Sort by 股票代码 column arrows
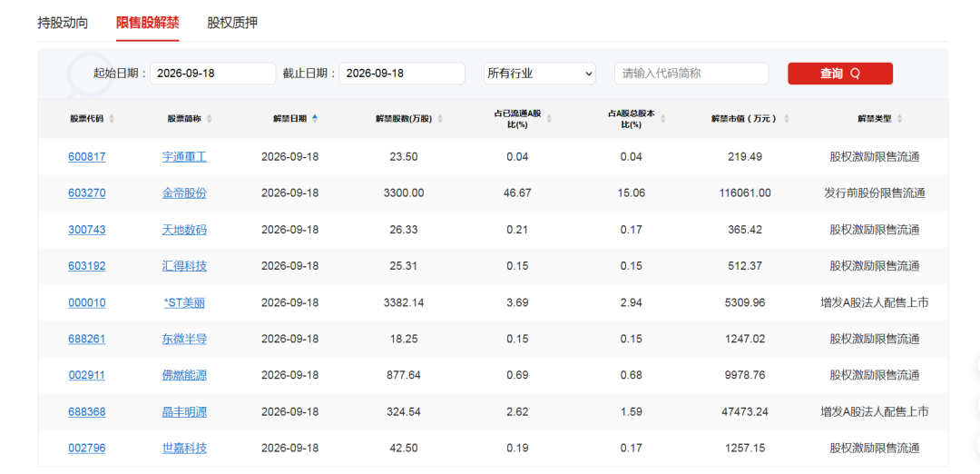Screen dimensions: 980x474 pos(112,119)
